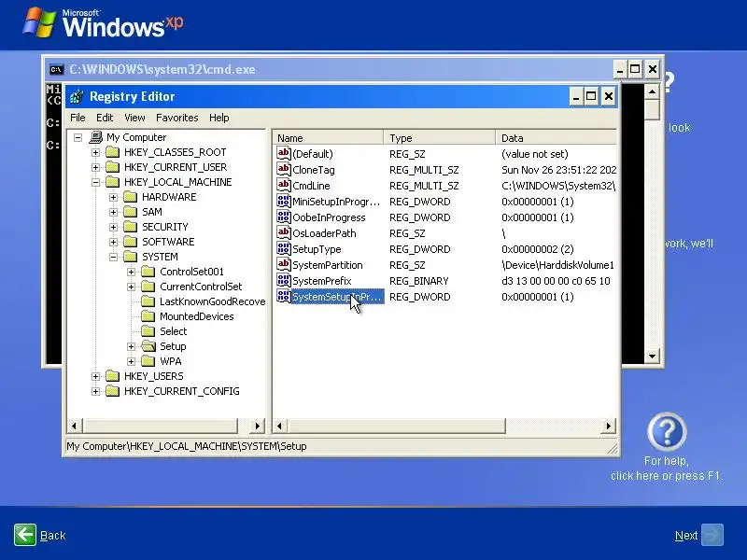747x560 pixels.
Task: Click the string icon beside (Default)
Action: [x=284, y=153]
